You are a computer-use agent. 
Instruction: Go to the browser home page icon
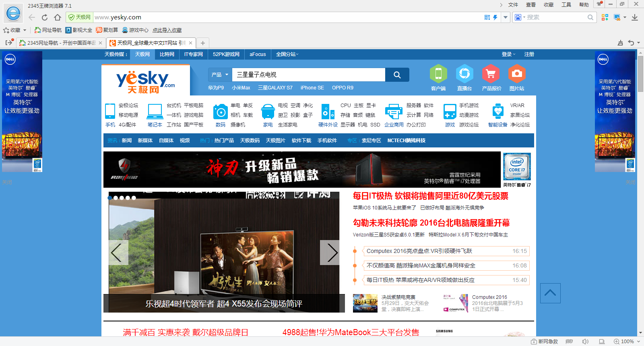[x=58, y=17]
